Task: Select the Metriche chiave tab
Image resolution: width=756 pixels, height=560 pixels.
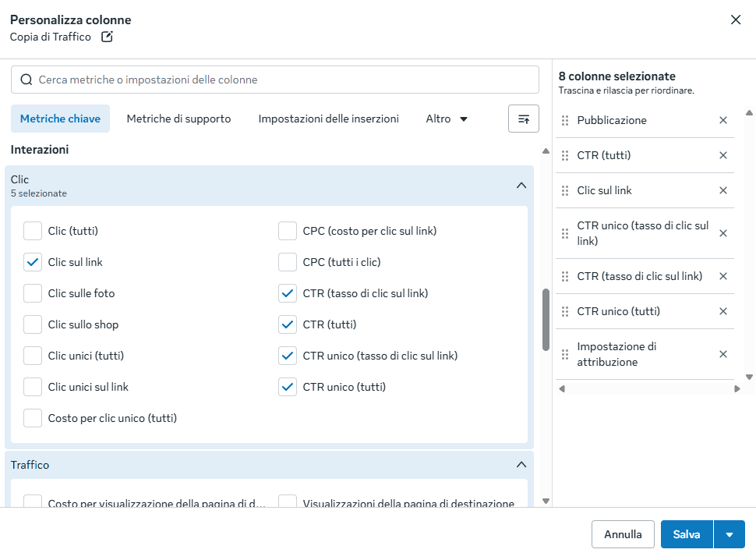Action: point(60,119)
